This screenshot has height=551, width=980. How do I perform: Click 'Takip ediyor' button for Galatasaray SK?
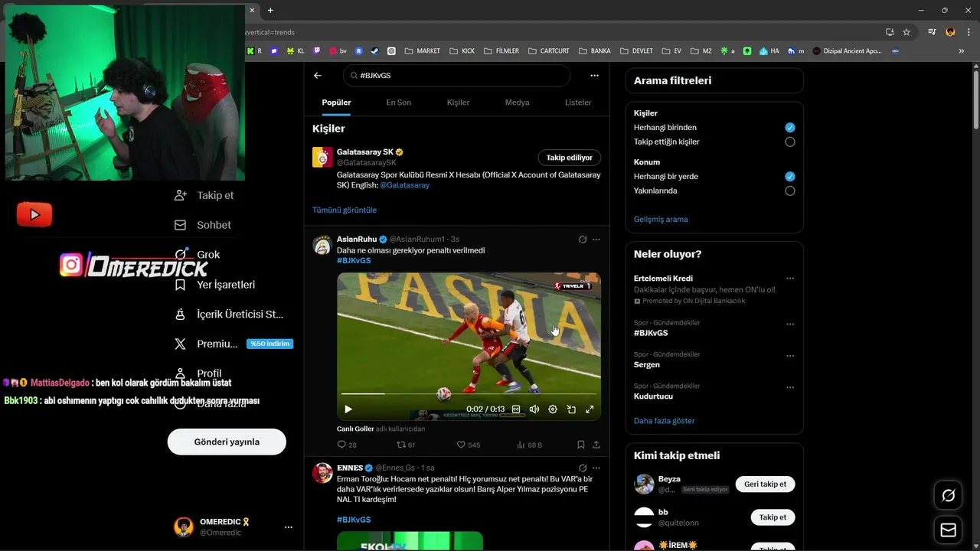(x=570, y=158)
